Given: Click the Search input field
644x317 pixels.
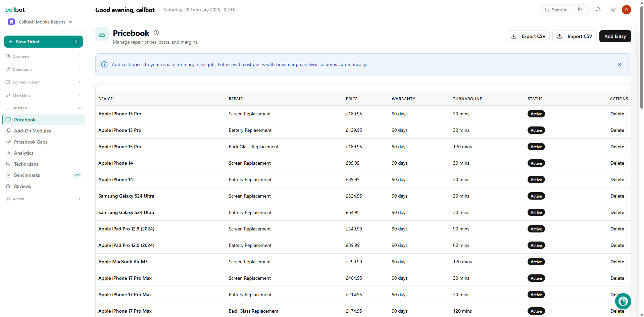Looking at the screenshot, I should pos(565,10).
